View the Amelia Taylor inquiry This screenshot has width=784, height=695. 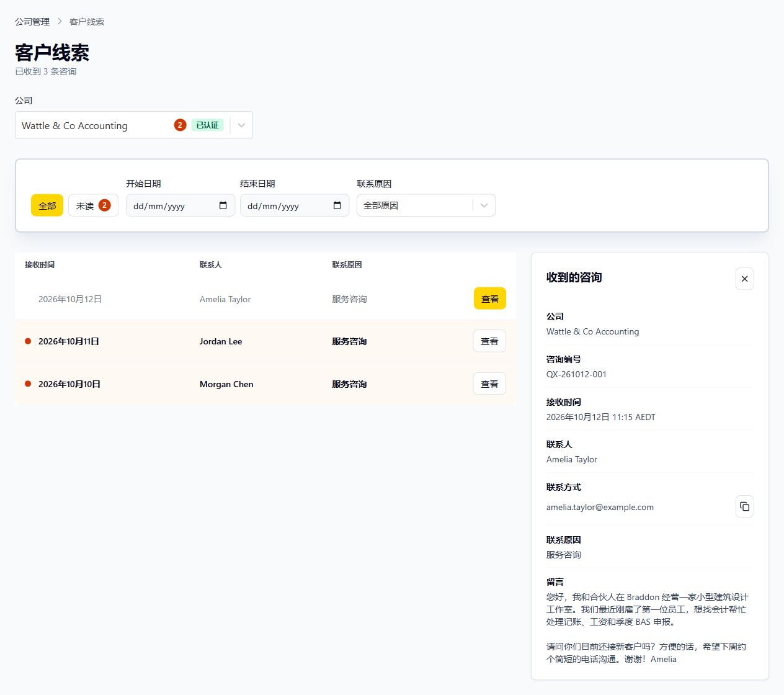pyautogui.click(x=490, y=298)
